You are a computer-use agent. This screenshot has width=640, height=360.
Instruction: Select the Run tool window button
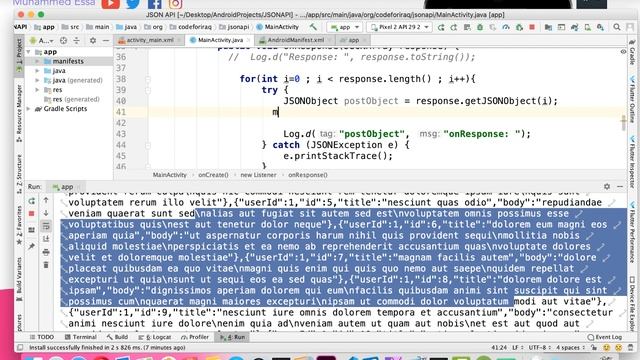232,337
